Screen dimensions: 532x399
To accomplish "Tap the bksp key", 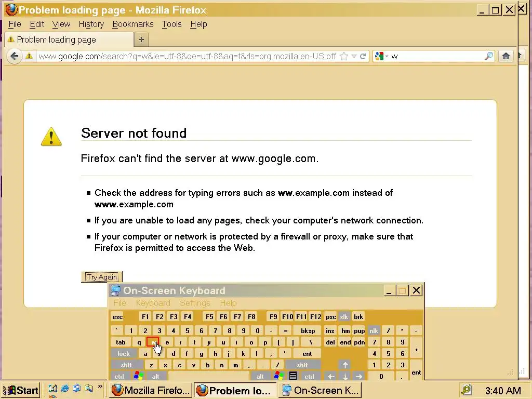I will [308, 331].
